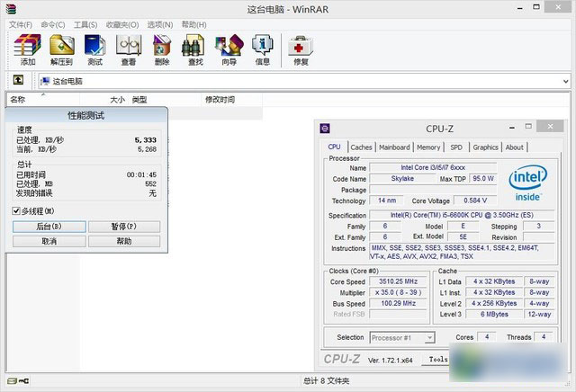
Task: Switch to the Graphics tab in CPU-Z
Action: coord(485,147)
